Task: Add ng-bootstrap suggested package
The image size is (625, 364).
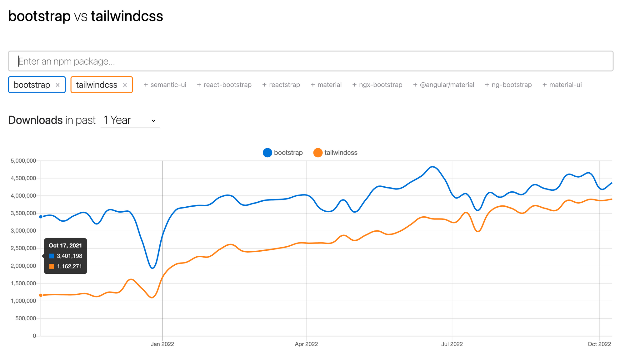Action: pyautogui.click(x=508, y=85)
